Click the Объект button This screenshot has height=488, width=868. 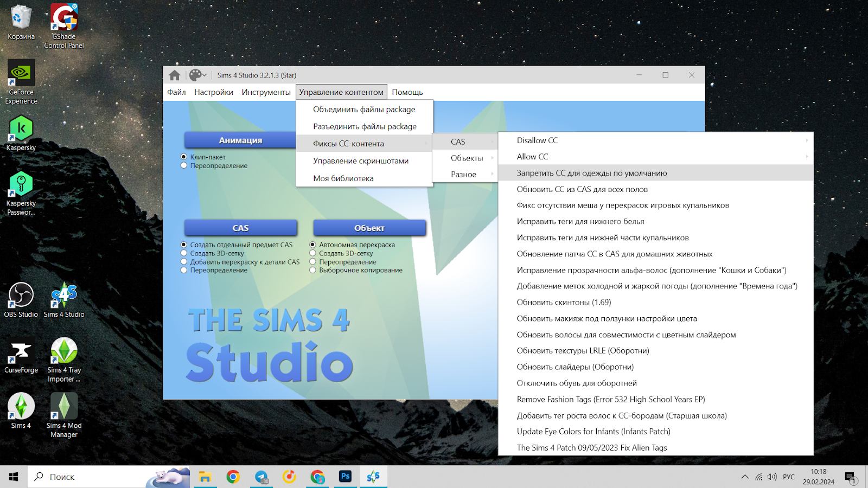click(x=369, y=228)
